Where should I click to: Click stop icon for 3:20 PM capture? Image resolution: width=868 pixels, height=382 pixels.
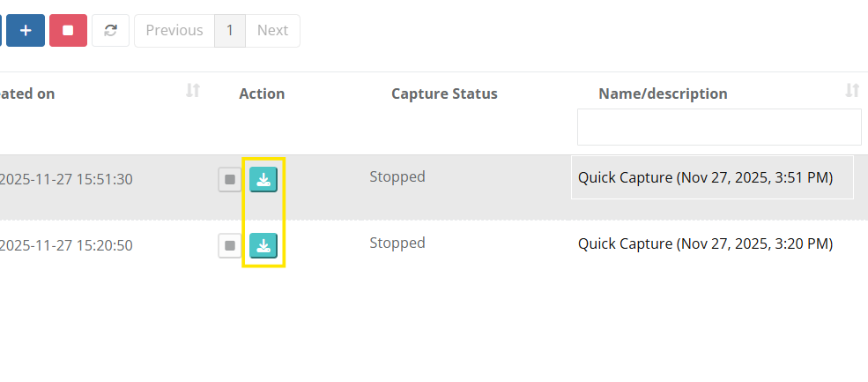tap(230, 245)
